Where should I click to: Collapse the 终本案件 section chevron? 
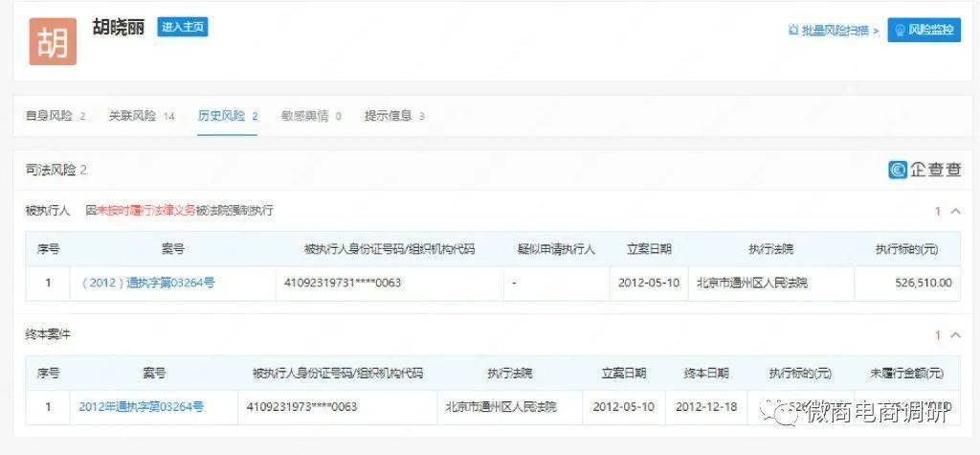(955, 335)
